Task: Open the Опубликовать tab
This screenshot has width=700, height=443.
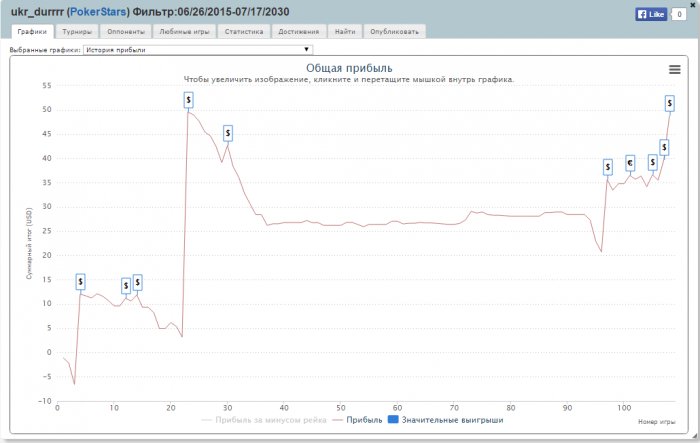Action: click(x=395, y=32)
